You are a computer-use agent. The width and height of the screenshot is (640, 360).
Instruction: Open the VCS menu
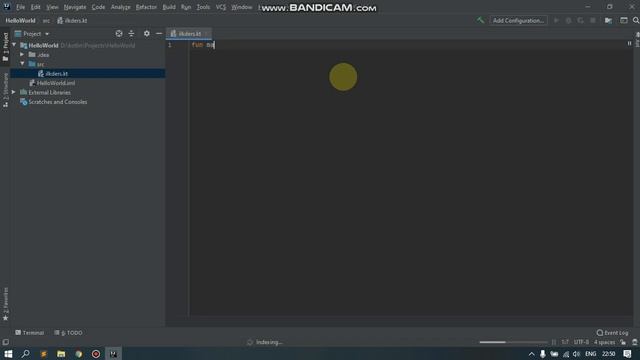221,7
